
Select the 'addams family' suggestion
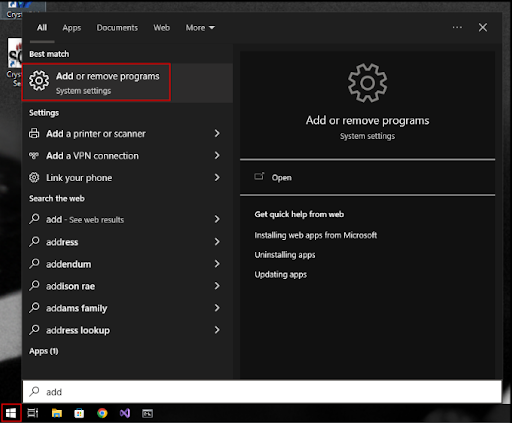tap(77, 308)
